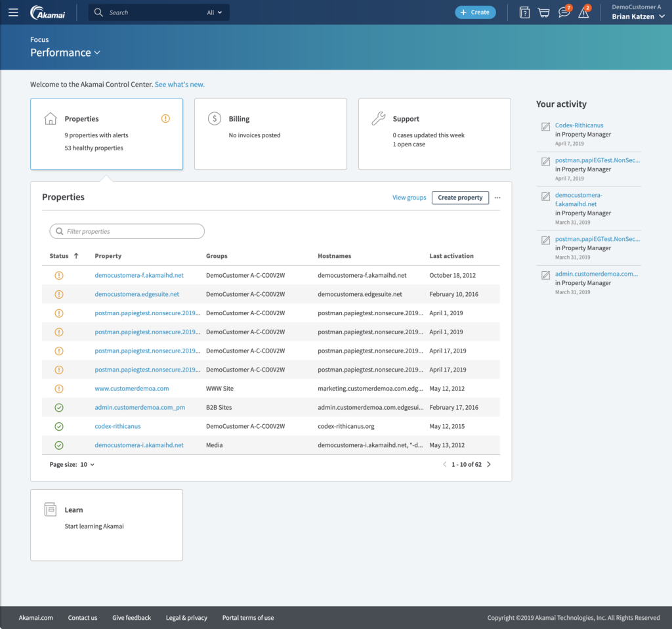Click the healthy status icon for democustomera-i.akamaihd.net
Viewport: 672px width, 629px height.
59,445
